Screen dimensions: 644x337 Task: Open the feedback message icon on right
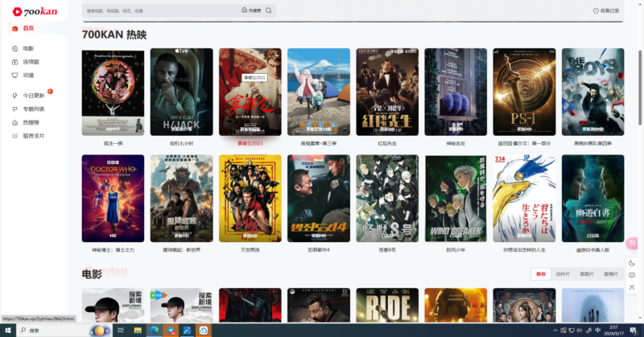pos(632,276)
